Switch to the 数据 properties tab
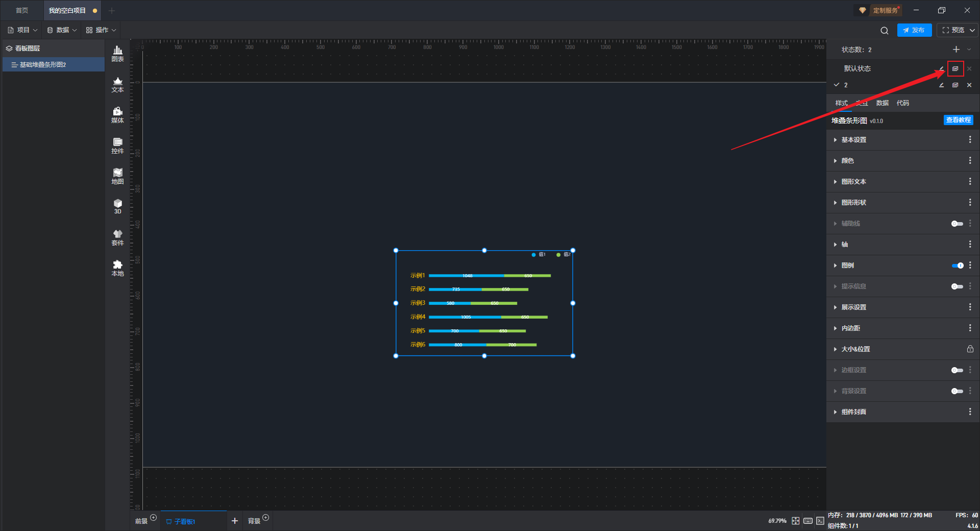 click(x=882, y=103)
